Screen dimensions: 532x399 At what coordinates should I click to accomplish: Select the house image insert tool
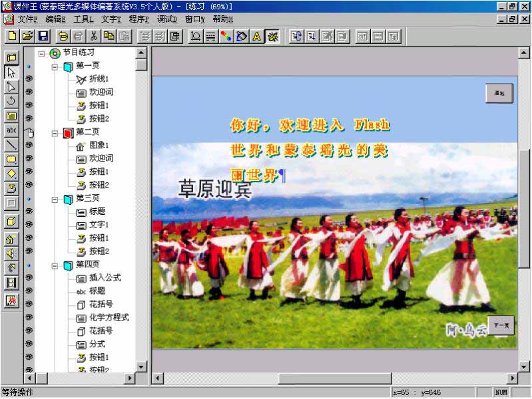(11, 239)
